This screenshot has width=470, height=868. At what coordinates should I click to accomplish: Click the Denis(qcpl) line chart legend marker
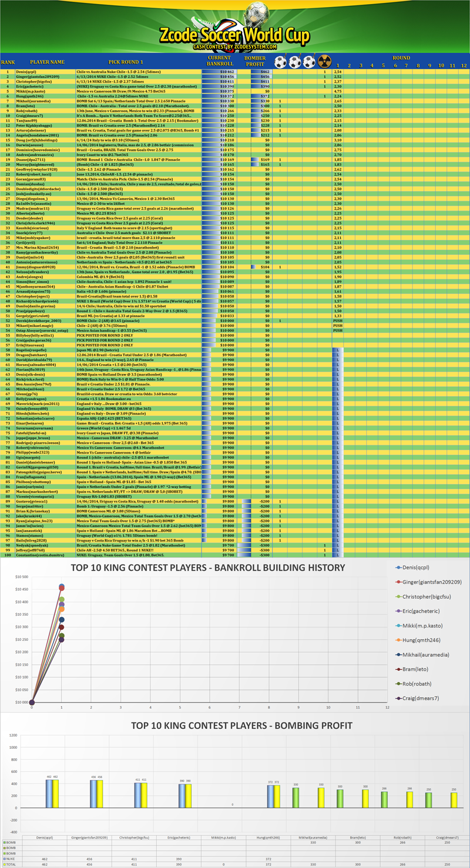click(x=399, y=568)
